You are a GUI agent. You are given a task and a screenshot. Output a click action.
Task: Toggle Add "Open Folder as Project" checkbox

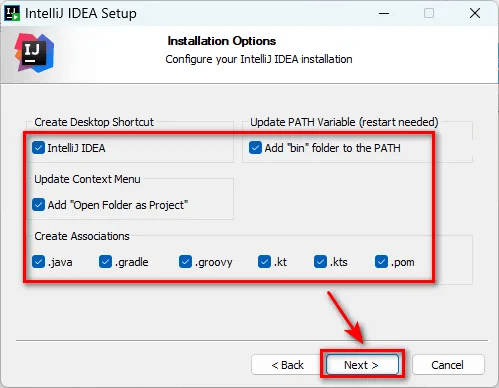coord(39,205)
